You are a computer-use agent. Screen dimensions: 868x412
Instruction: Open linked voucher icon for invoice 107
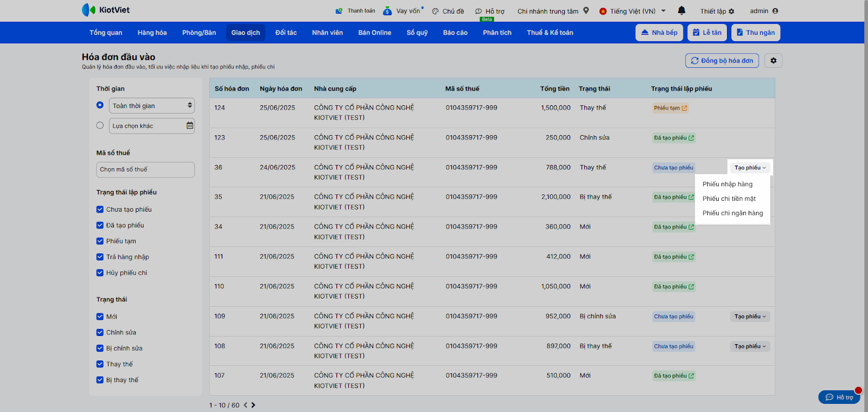click(691, 376)
